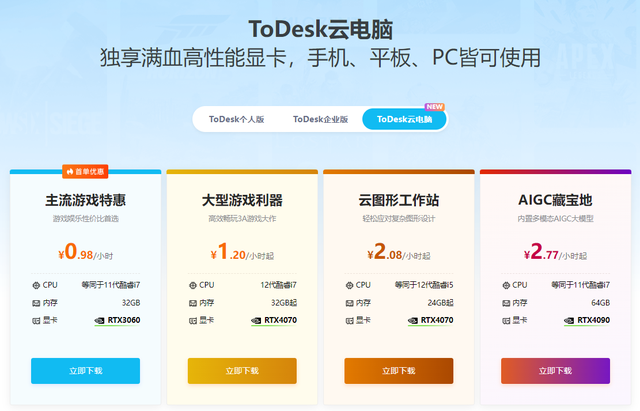Click CPU icon in 主流游戏特惠 card

[36, 285]
